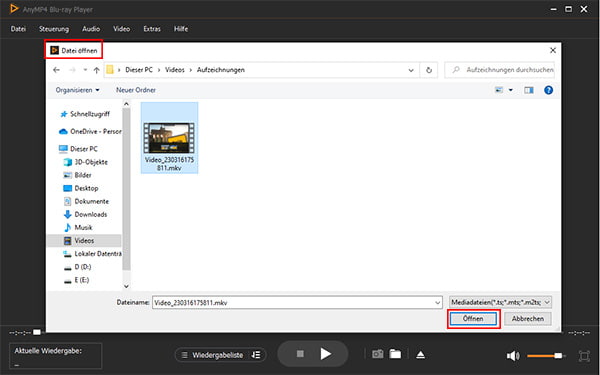This screenshot has width=600, height=375.
Task: Toggle the preview pane icon
Action: (529, 90)
